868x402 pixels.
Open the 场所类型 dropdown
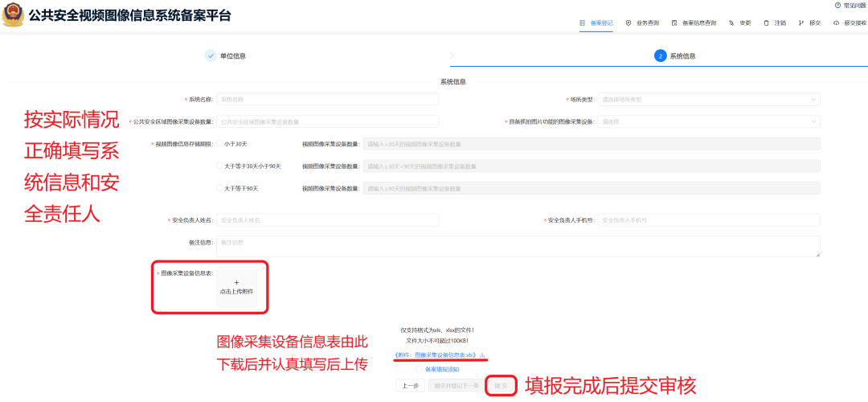[709, 99]
